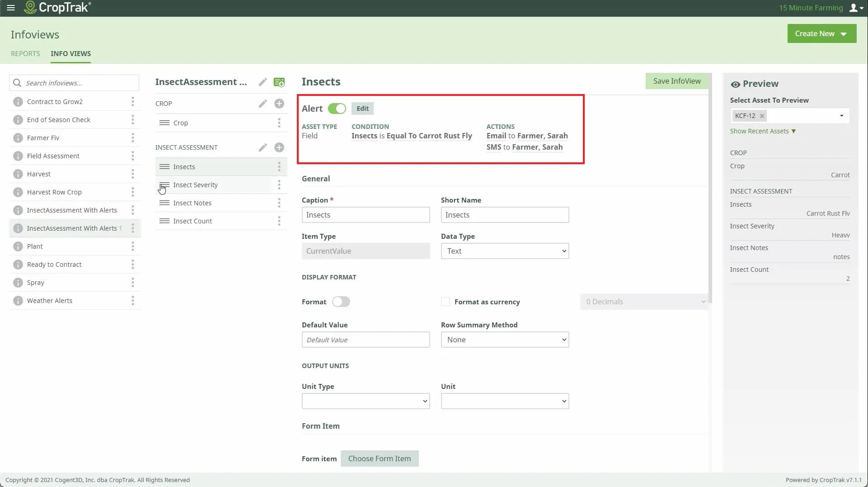
Task: Expand the Select Asset To Preview dropdown
Action: click(x=841, y=116)
